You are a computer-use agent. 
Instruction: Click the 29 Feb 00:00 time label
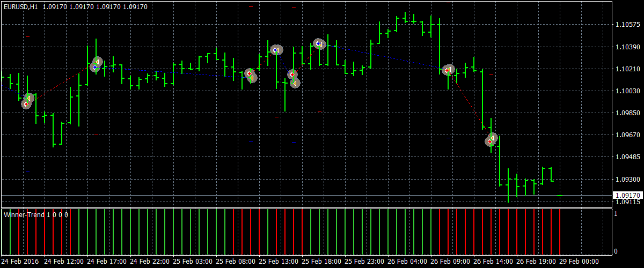(579, 262)
